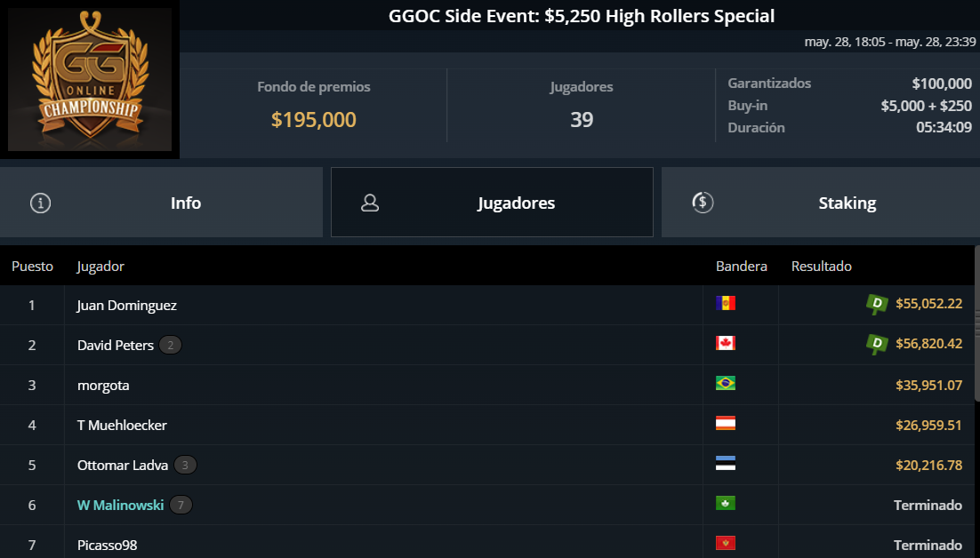Open player W Malinowski's profile
The width and height of the screenshot is (980, 558).
pyautogui.click(x=121, y=505)
